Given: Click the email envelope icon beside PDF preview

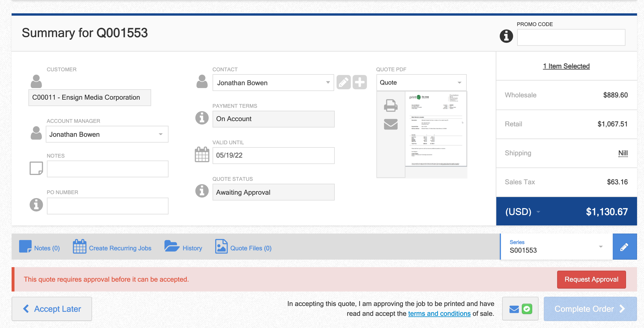Looking at the screenshot, I should [x=391, y=124].
